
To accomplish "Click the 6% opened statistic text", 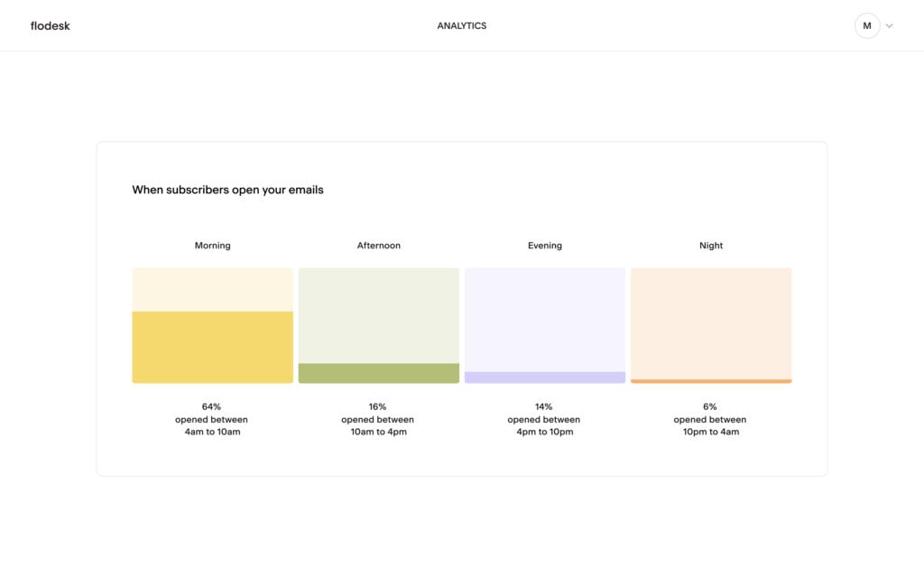I will tap(711, 406).
